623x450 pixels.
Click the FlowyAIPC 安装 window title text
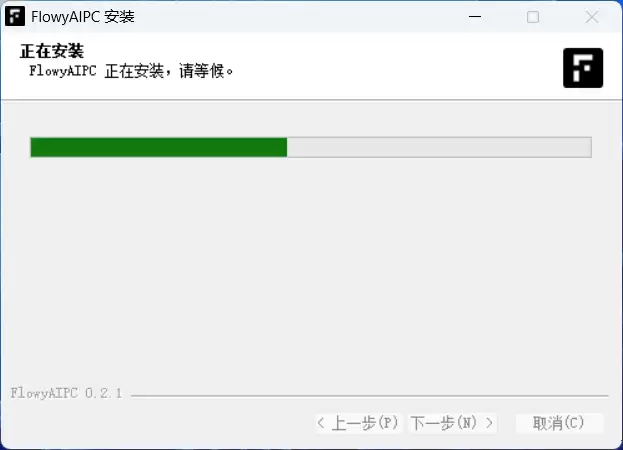[x=83, y=17]
